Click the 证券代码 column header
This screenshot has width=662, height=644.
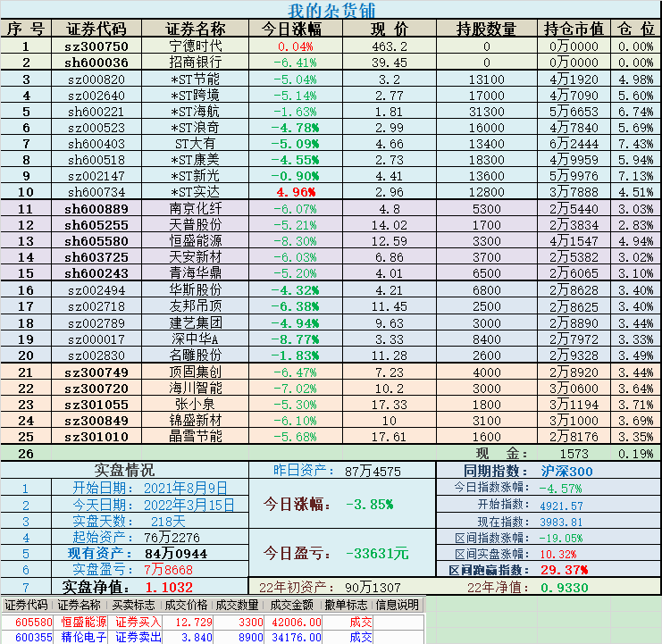click(96, 29)
